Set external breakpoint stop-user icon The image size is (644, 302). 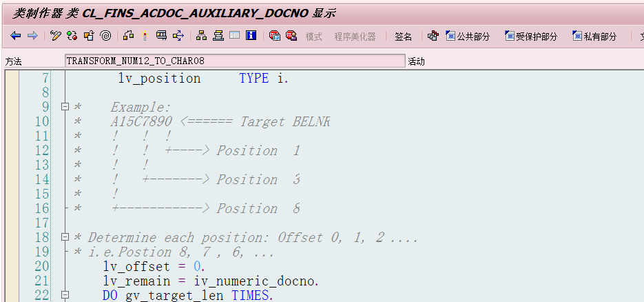(x=291, y=36)
